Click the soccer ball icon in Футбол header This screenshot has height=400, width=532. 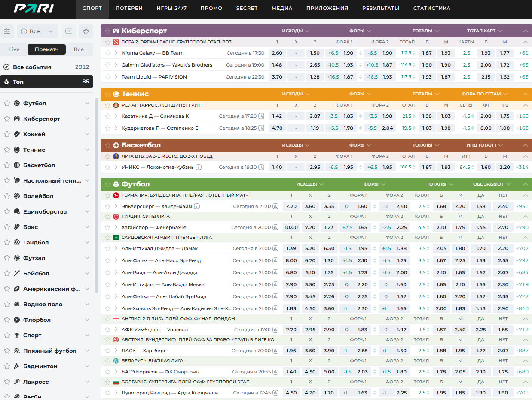(x=116, y=184)
